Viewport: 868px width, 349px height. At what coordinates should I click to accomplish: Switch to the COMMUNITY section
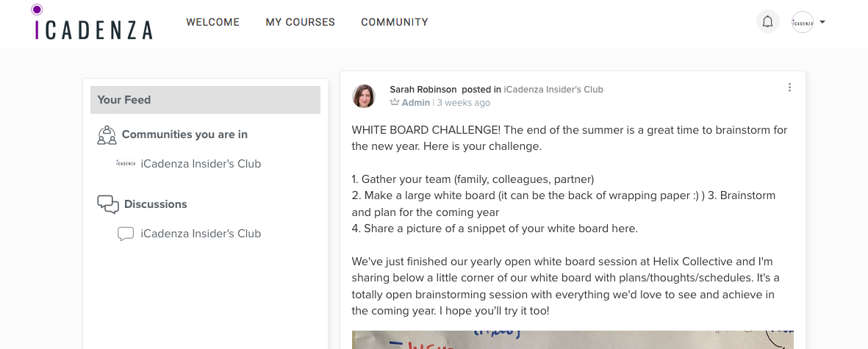coord(395,22)
